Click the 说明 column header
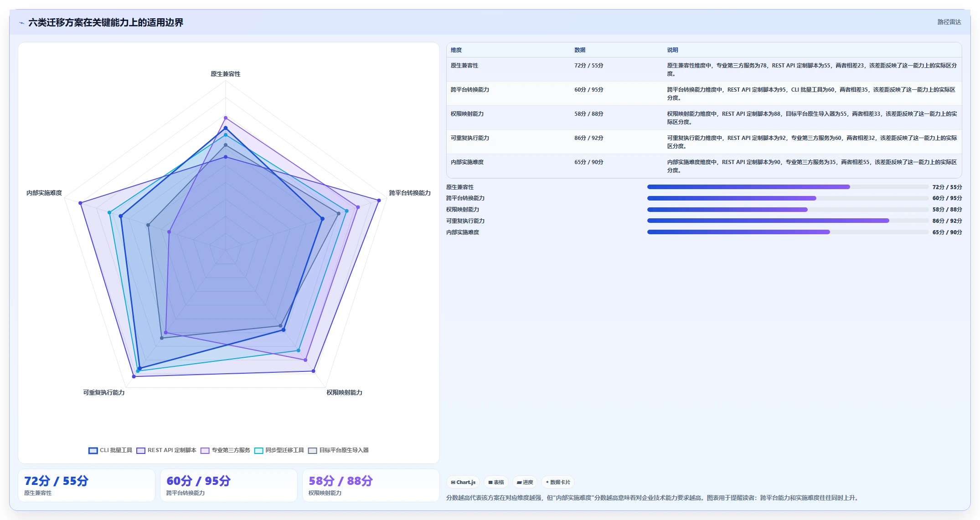 (x=673, y=50)
